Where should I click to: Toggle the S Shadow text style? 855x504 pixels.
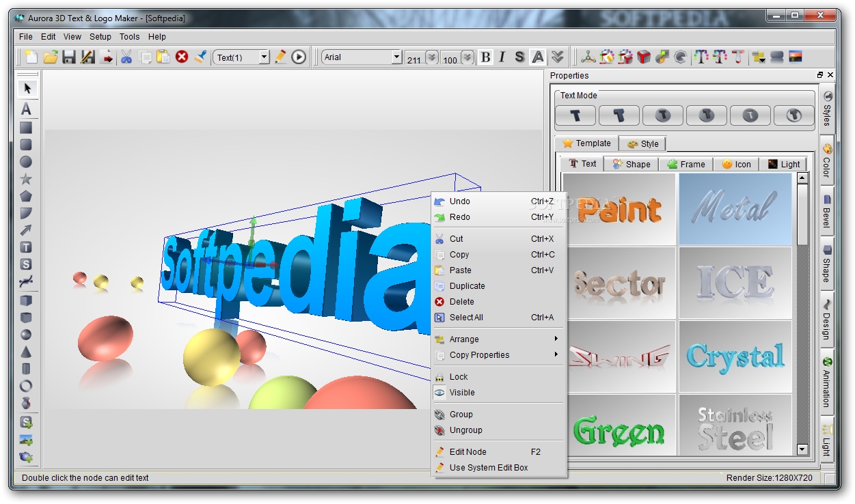[x=520, y=57]
